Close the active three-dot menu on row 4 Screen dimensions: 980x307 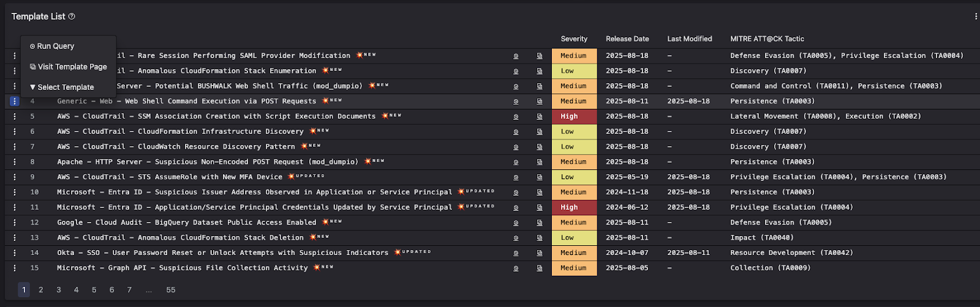(x=15, y=102)
